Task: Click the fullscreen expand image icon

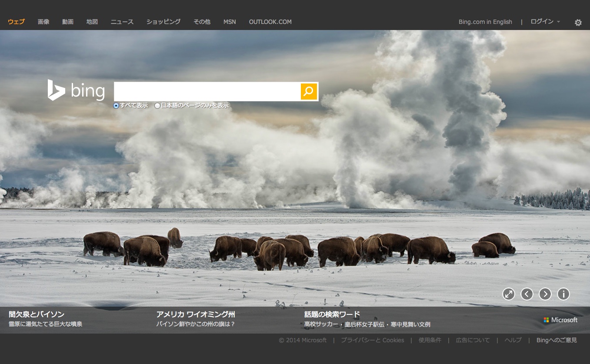Action: click(x=508, y=294)
